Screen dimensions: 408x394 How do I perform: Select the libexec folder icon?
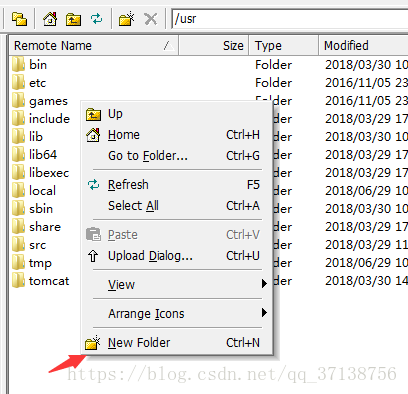pyautogui.click(x=18, y=172)
